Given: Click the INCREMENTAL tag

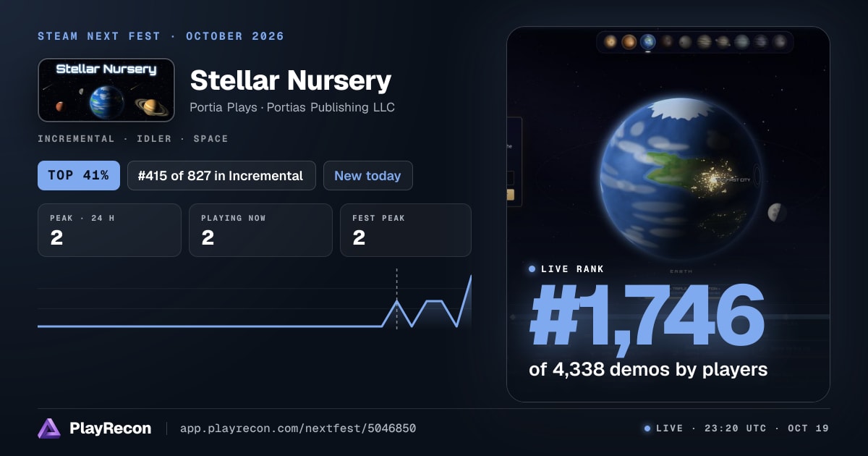Looking at the screenshot, I should (76, 139).
